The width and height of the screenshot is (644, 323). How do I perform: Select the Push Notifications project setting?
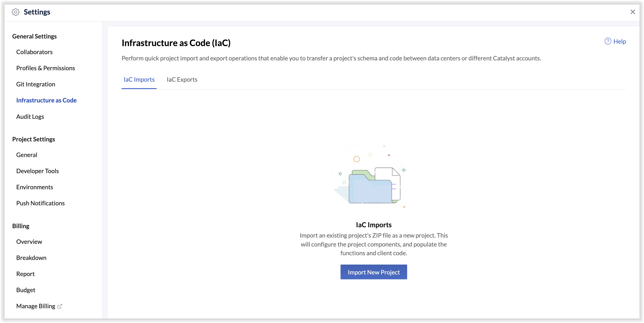[x=40, y=203]
